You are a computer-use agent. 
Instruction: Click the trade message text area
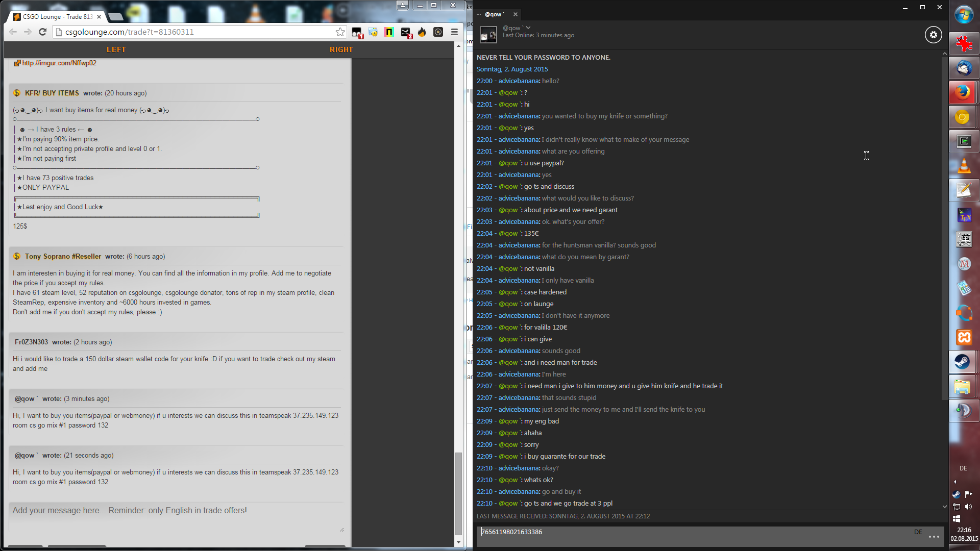click(176, 516)
